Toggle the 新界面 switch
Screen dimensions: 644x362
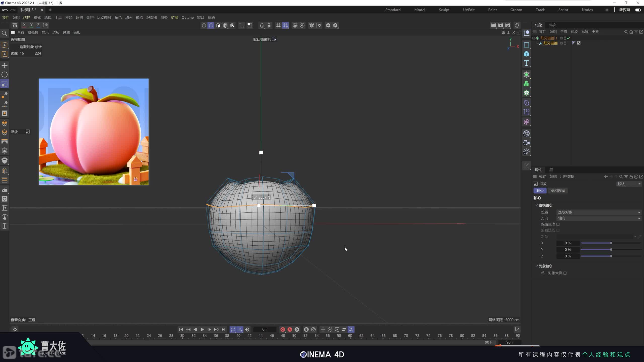click(638, 10)
